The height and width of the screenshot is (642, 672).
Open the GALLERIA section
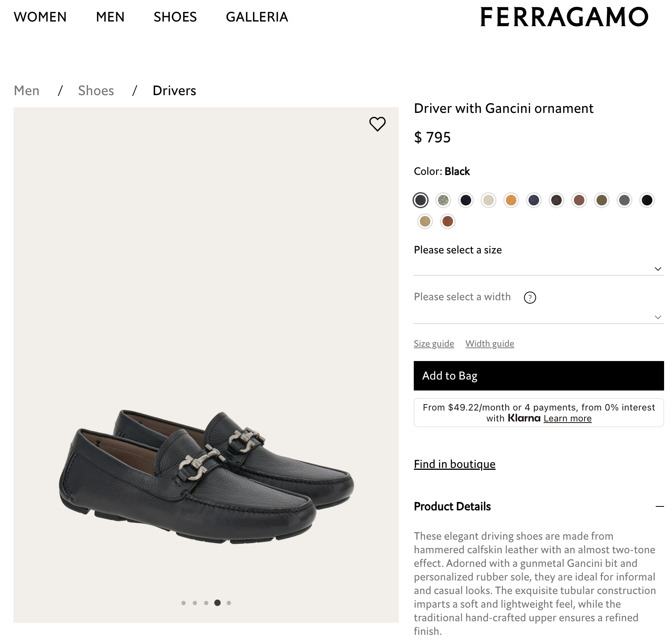[257, 17]
